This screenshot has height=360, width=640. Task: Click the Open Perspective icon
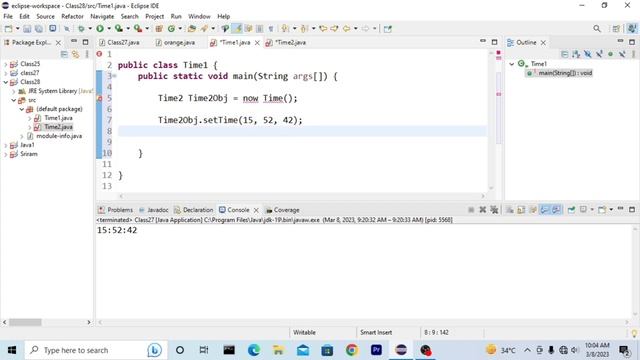[x=616, y=29]
